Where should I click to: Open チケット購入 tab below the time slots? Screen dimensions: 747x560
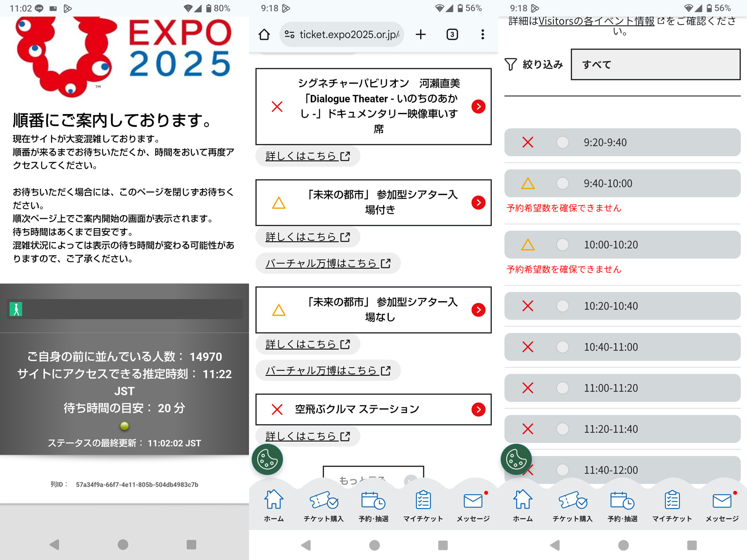572,506
